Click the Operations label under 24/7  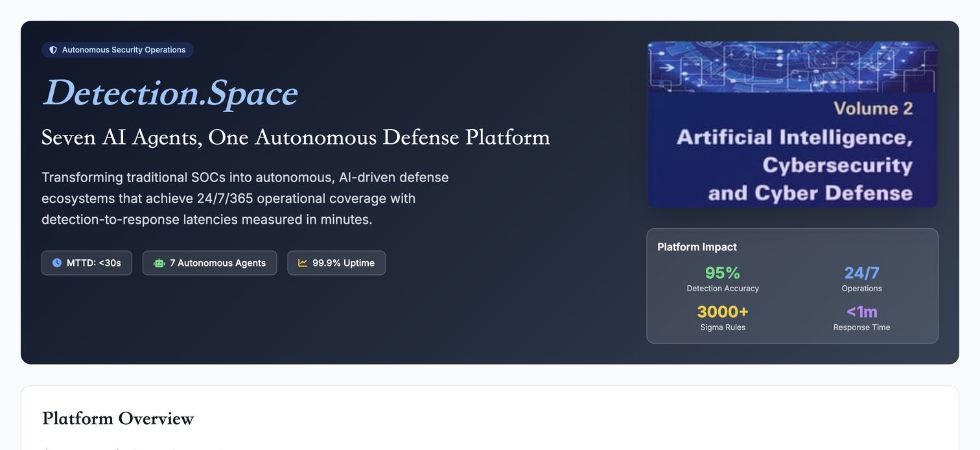click(x=861, y=289)
